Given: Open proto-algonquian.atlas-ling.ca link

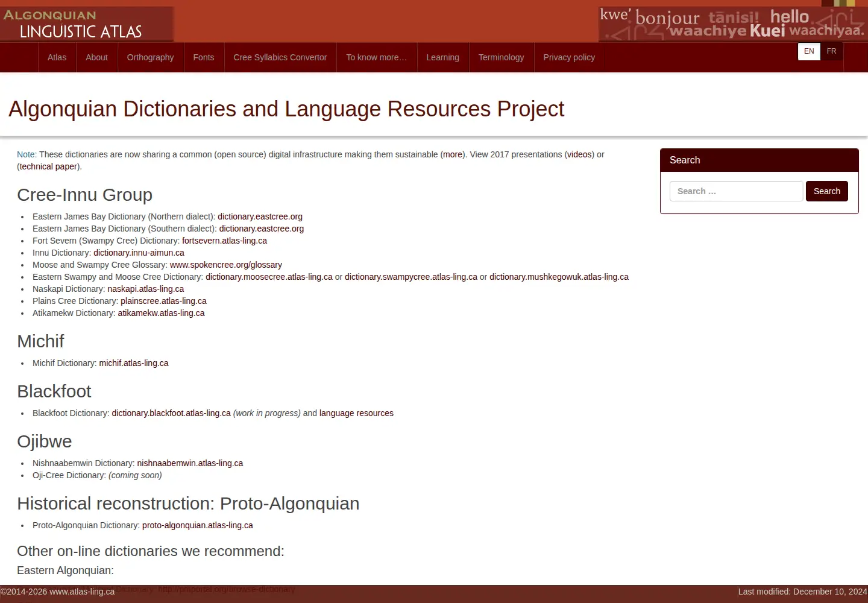Looking at the screenshot, I should [198, 525].
